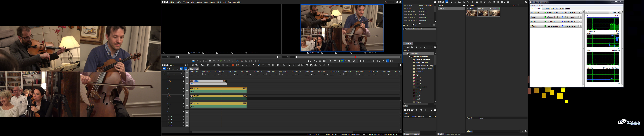Click the Marqueur de séquence tab
Screen dimensions: 644x136
[412, 134]
